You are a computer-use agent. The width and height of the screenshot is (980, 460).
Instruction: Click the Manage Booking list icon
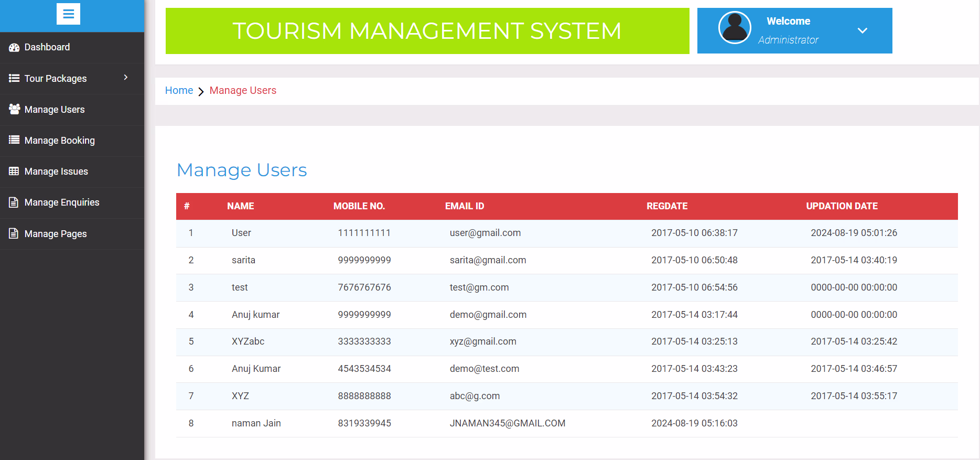coord(14,140)
